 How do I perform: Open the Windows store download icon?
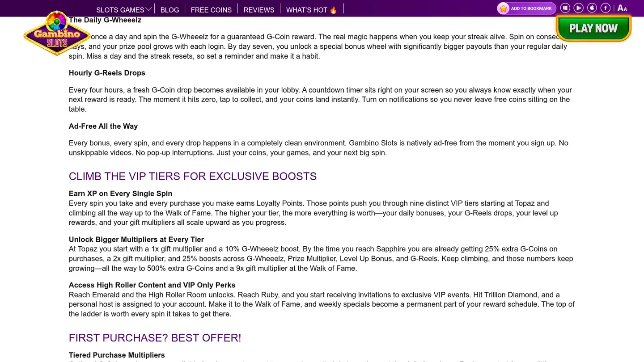click(x=565, y=8)
